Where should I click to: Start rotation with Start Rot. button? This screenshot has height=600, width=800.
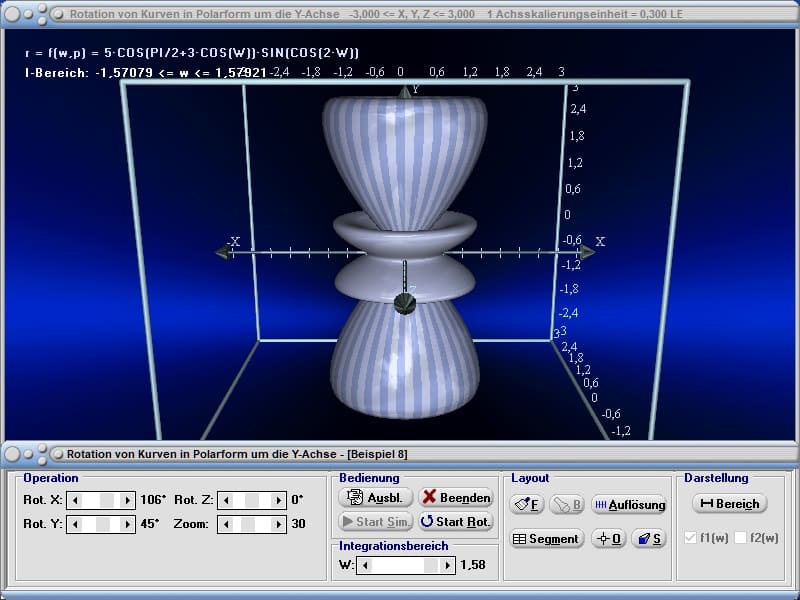(x=456, y=521)
